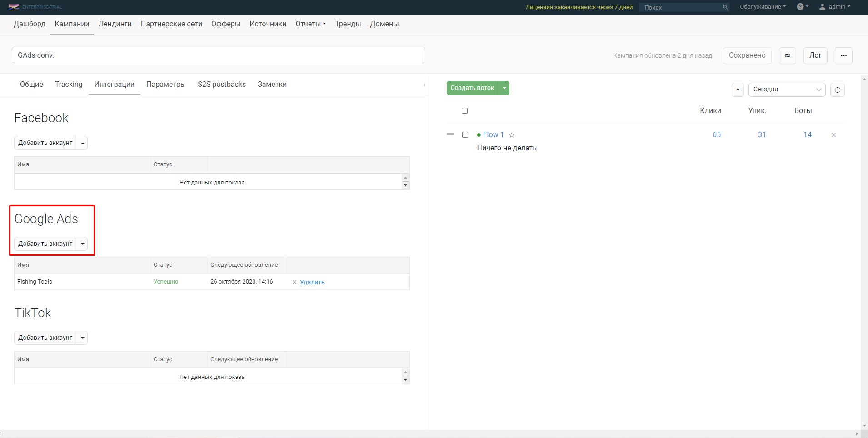Viewport: 868px width, 438px height.
Task: Open the Источники section
Action: click(x=268, y=24)
